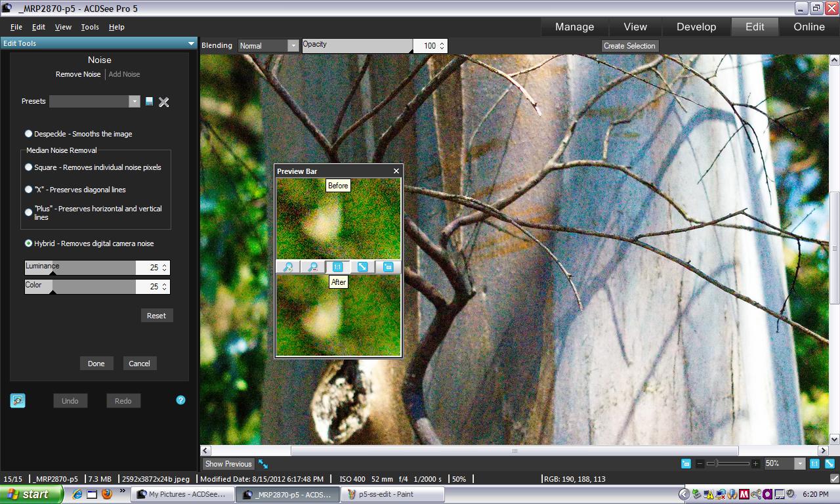Open the 50% zoom level dropdown

(x=799, y=464)
